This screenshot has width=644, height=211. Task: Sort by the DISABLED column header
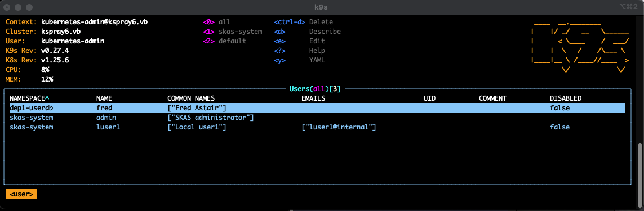tap(566, 98)
